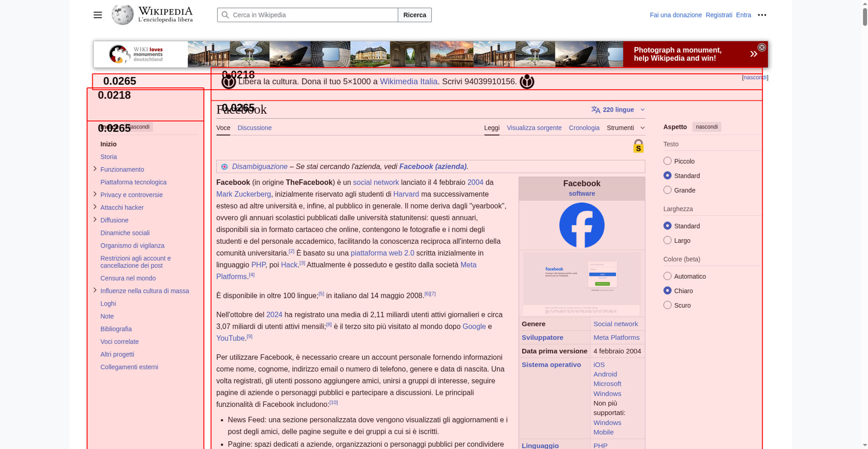868x449 pixels.
Task: Click the search magnifier icon
Action: (x=225, y=15)
